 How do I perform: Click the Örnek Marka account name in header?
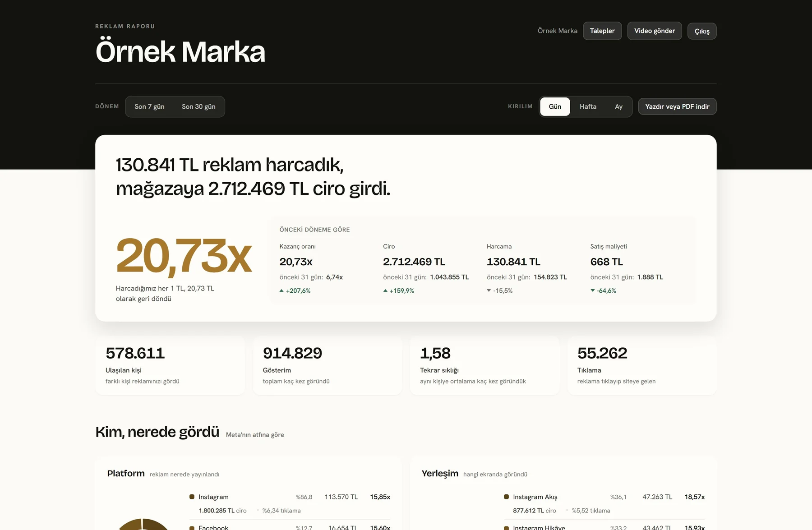click(558, 31)
